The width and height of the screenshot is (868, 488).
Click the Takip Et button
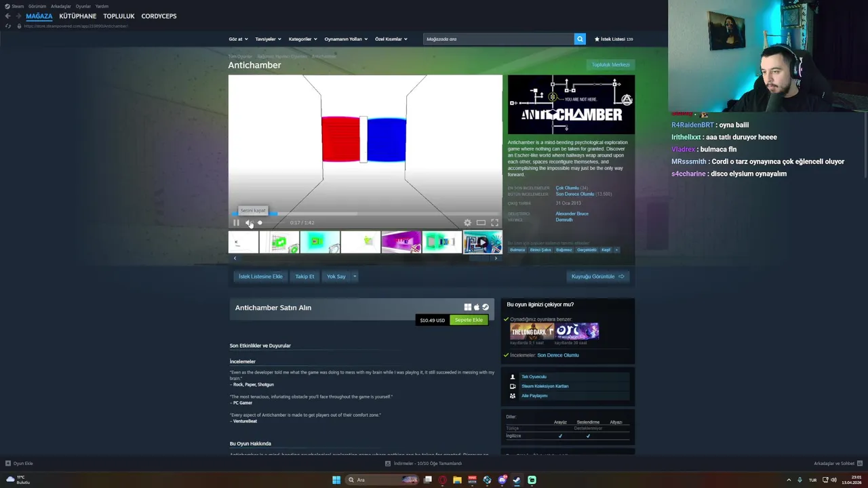pyautogui.click(x=304, y=277)
